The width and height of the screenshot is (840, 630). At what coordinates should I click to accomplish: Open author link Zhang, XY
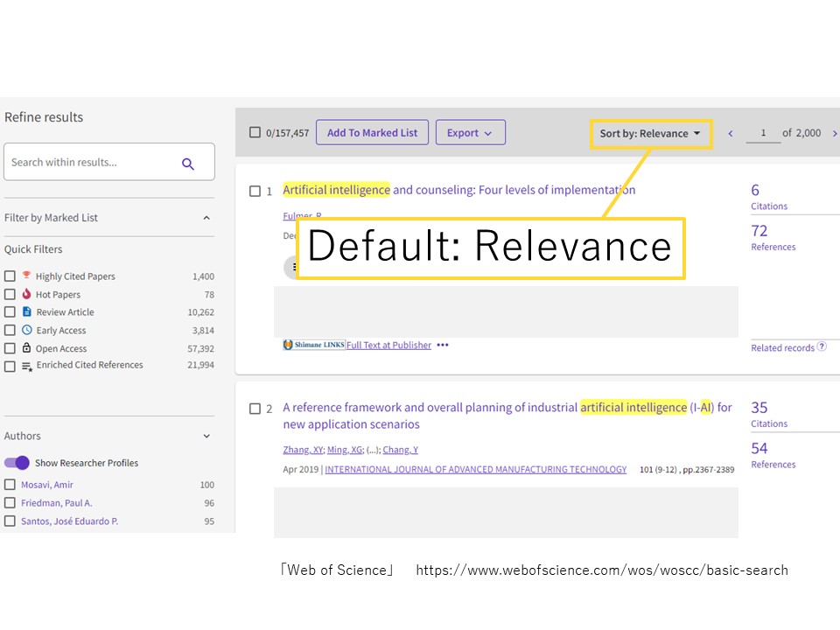(303, 450)
